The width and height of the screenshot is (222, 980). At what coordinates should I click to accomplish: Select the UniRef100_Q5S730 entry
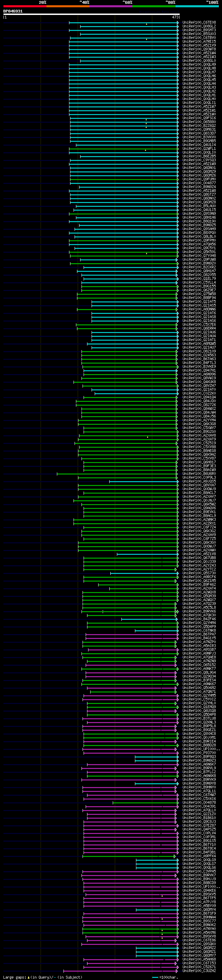click(199, 573)
